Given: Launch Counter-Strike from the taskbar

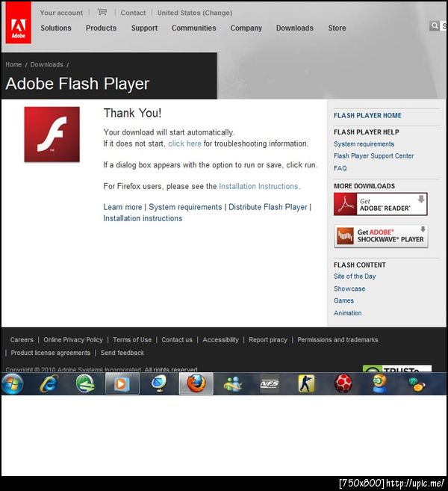Looking at the screenshot, I should point(306,383).
